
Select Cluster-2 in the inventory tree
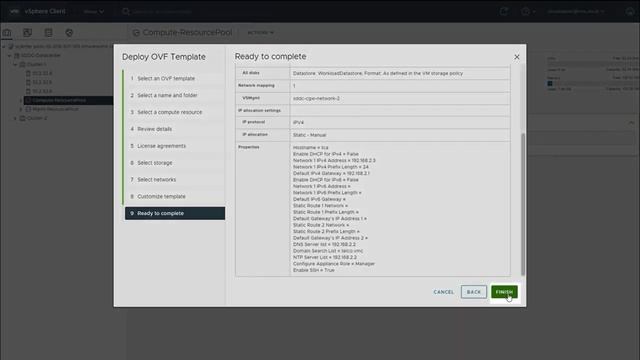(x=37, y=118)
